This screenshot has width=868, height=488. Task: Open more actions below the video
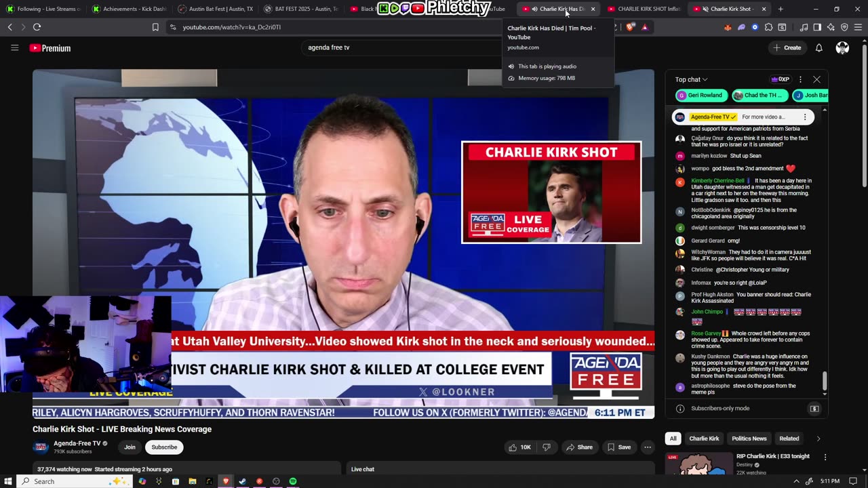pyautogui.click(x=648, y=447)
